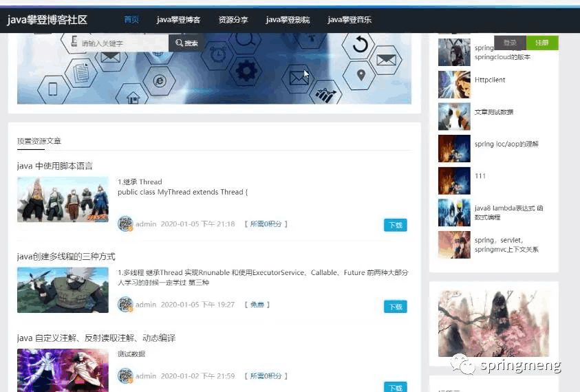580x392 pixels.
Task: Open java攀登音乐 navigation item
Action: pos(350,19)
